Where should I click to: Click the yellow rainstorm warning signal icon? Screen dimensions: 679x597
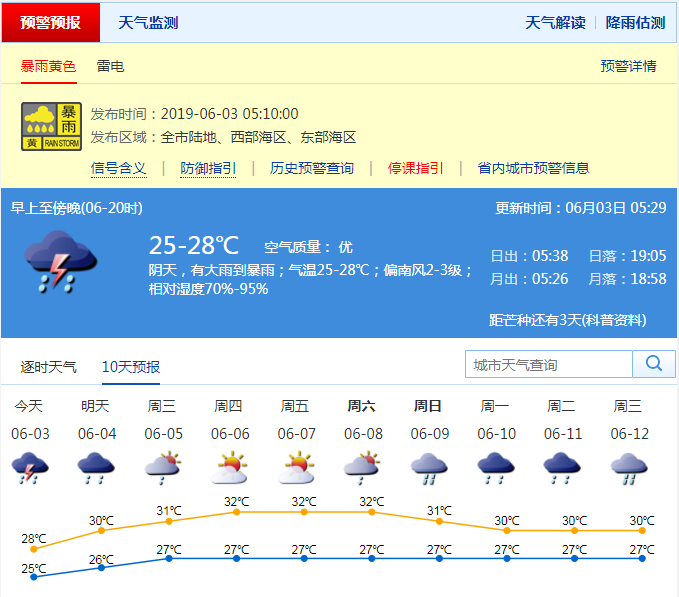(x=51, y=126)
